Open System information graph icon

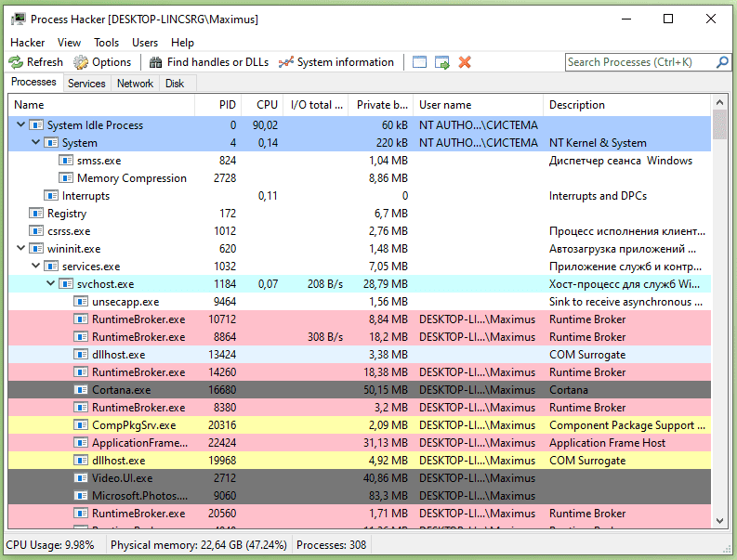[286, 62]
